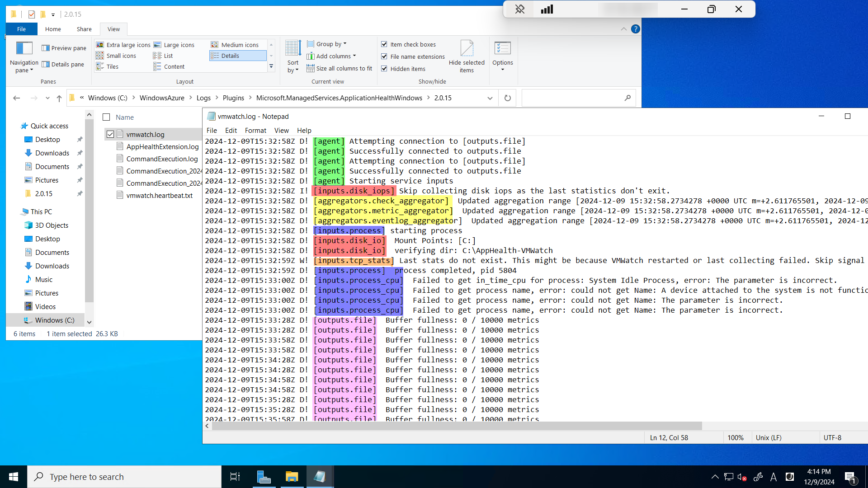Screen dimensions: 868x488
Task: Select Extra large icons layout
Action: [x=123, y=45]
